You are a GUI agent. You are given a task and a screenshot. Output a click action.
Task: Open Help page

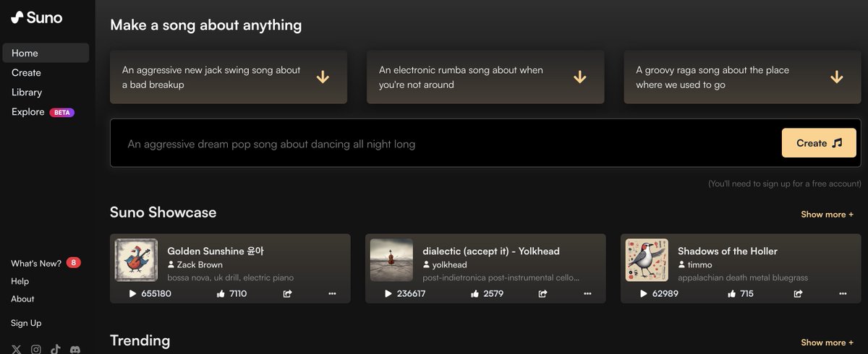pyautogui.click(x=20, y=281)
